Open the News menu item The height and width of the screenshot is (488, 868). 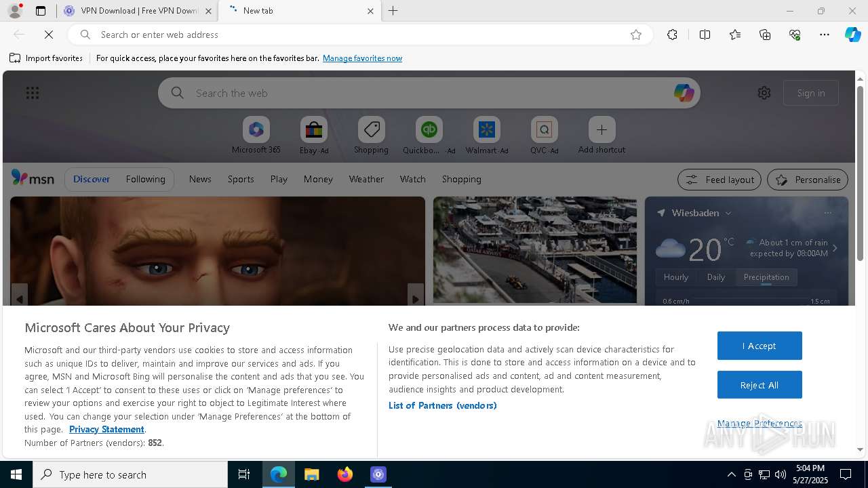pyautogui.click(x=200, y=179)
